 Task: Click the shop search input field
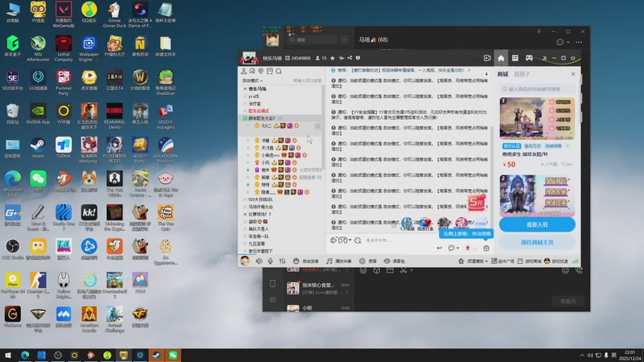click(537, 89)
